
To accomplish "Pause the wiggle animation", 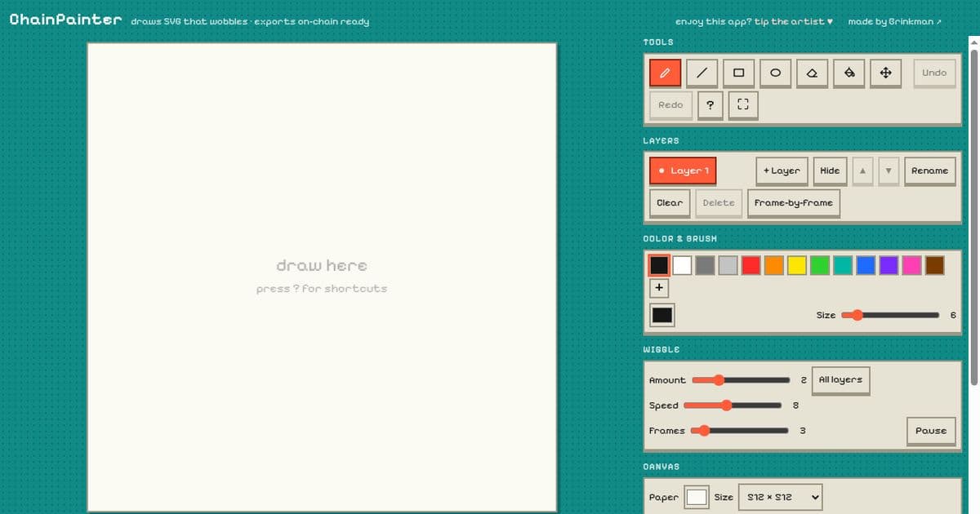I will point(931,431).
